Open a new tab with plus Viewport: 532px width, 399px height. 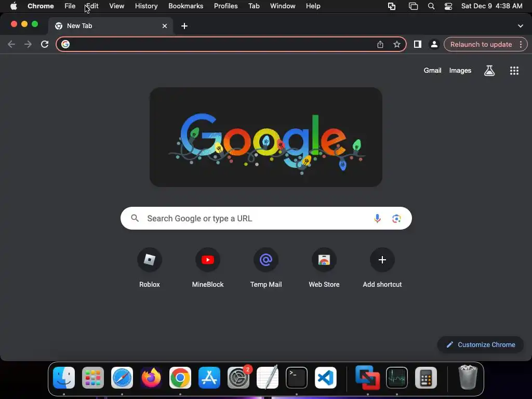184,26
